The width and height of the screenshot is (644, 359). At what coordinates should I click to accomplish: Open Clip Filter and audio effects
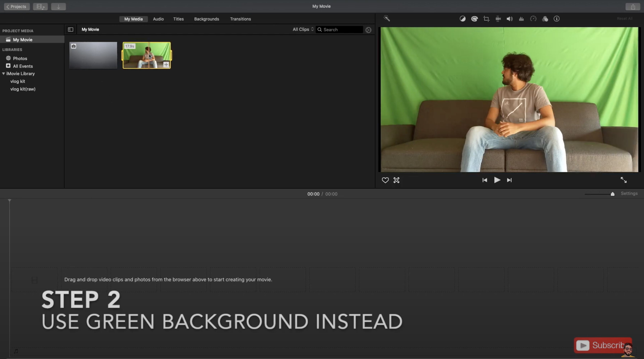tap(545, 19)
